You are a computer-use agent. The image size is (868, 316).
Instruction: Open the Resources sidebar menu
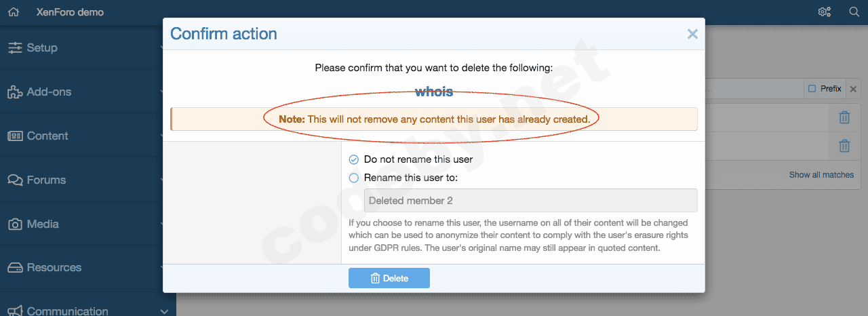tap(54, 268)
